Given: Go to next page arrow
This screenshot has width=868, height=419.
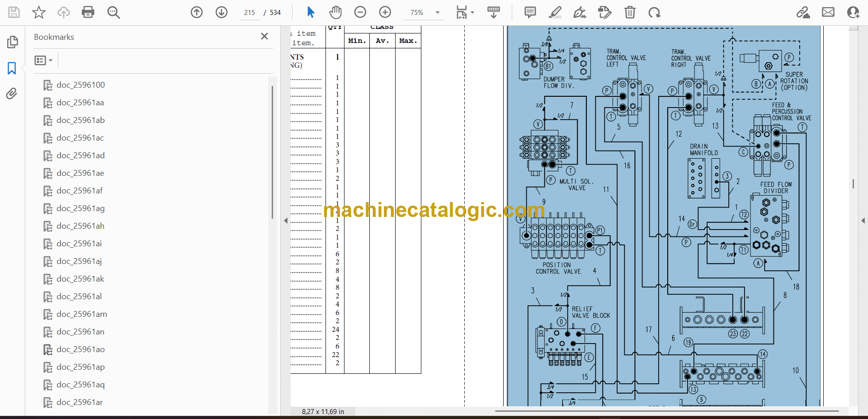Looking at the screenshot, I should [x=222, y=12].
